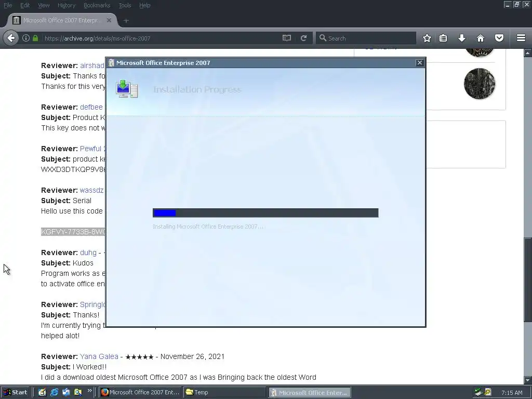Click the scrollbar up arrow
Screen dimensions: 532x399
(528, 53)
